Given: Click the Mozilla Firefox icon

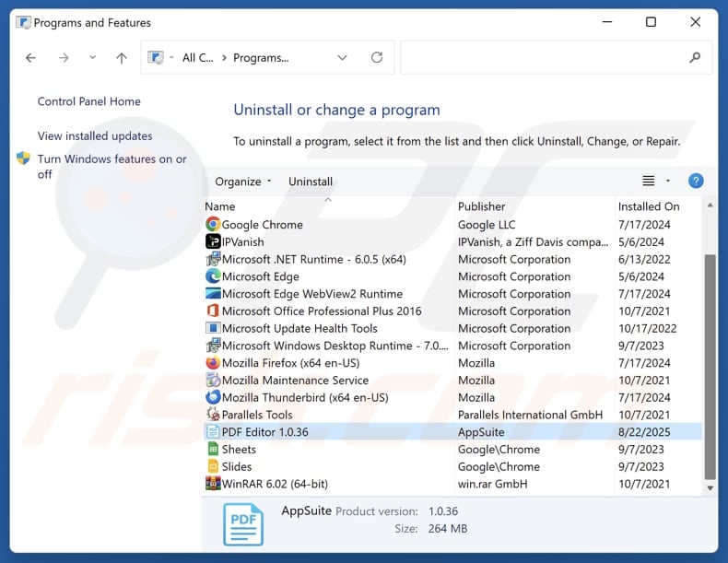Looking at the screenshot, I should [x=213, y=363].
